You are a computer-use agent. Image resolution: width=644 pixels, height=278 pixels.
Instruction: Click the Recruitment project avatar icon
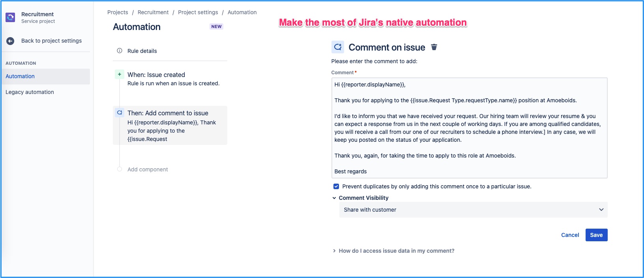point(10,17)
